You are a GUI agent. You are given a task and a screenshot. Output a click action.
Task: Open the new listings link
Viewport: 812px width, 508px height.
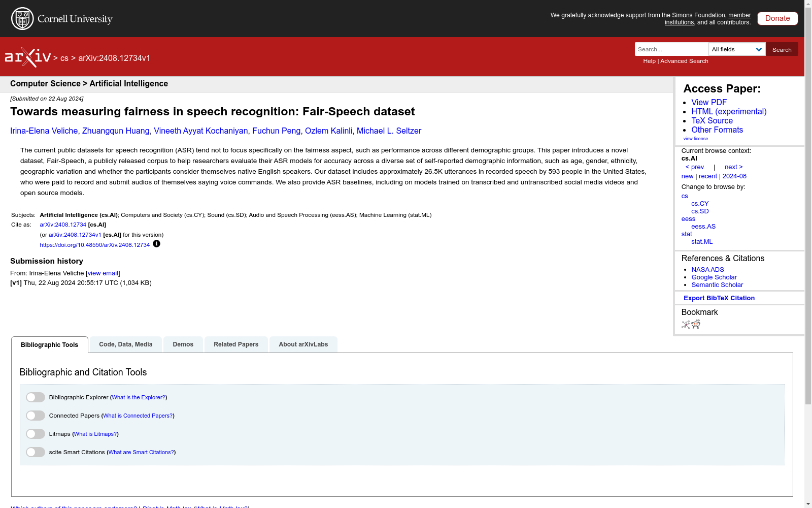(687, 176)
